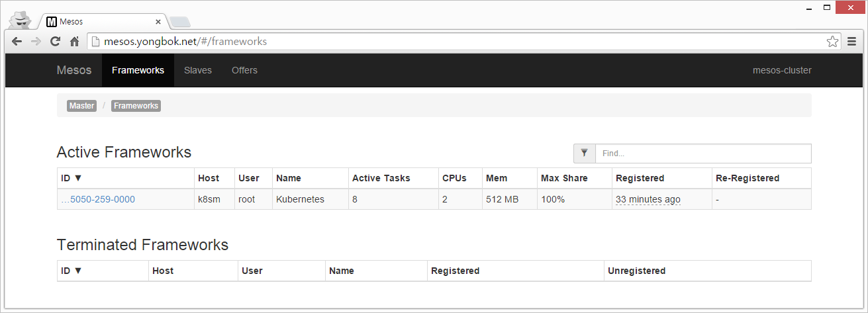
Task: Switch to the Slaves navigation tab
Action: point(198,70)
